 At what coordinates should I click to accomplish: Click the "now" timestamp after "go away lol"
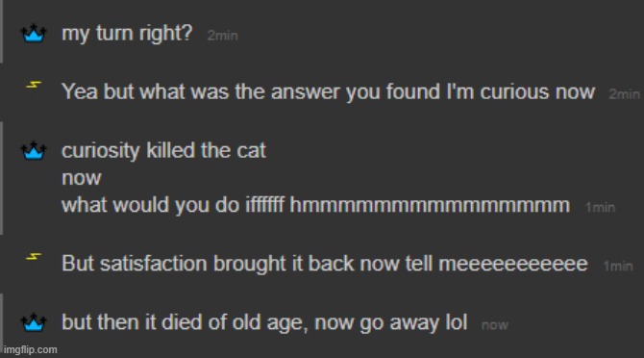pos(495,325)
